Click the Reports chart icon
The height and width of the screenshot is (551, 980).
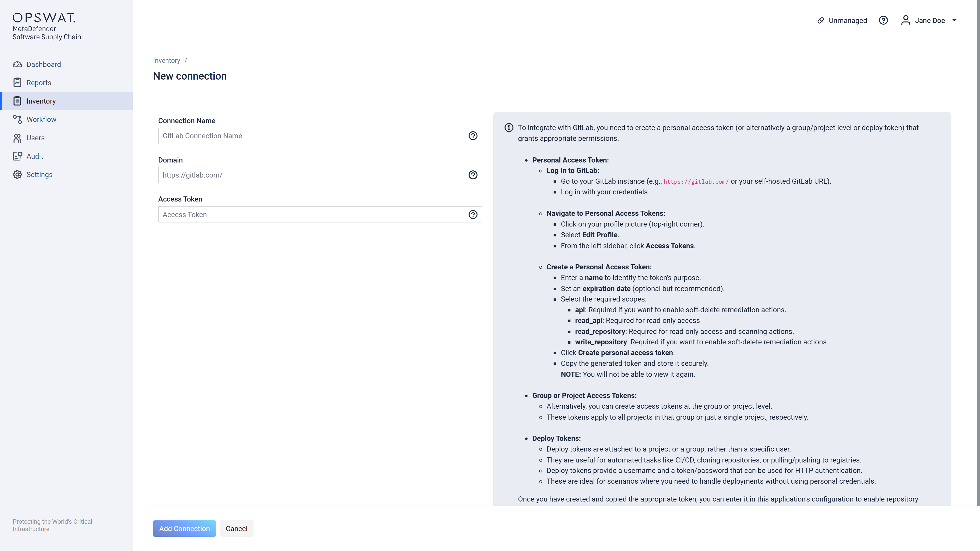click(x=17, y=82)
